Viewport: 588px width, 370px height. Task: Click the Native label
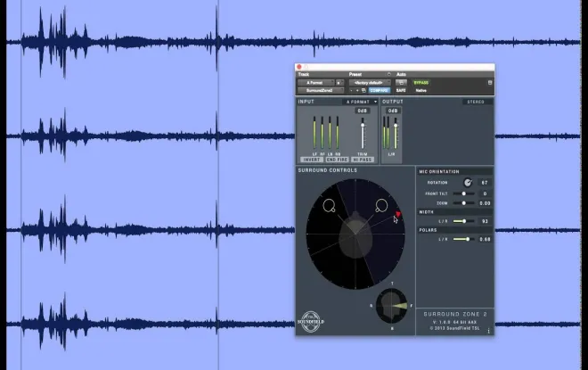click(x=421, y=90)
